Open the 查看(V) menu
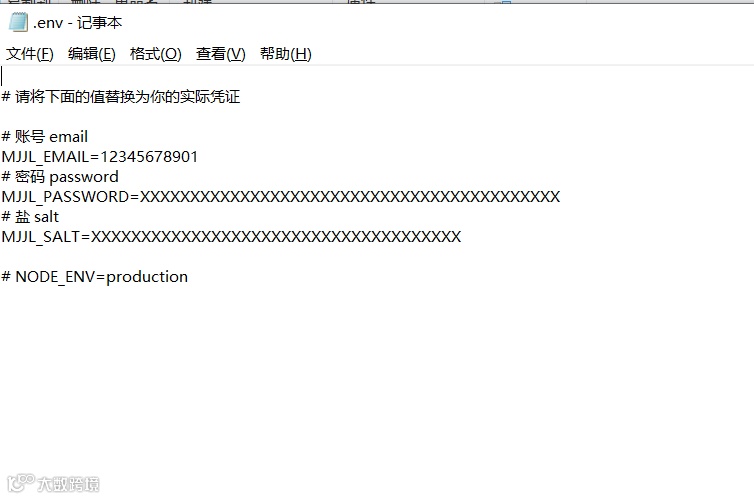This screenshot has width=754, height=499. (x=220, y=54)
